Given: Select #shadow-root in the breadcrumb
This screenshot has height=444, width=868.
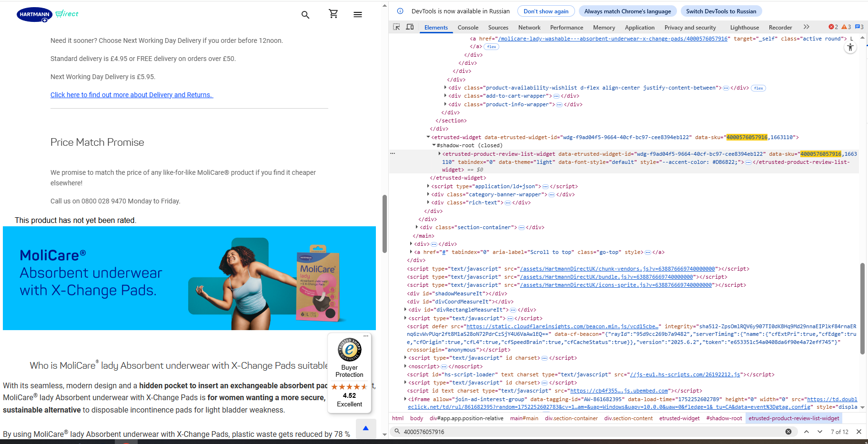Looking at the screenshot, I should point(724,418).
